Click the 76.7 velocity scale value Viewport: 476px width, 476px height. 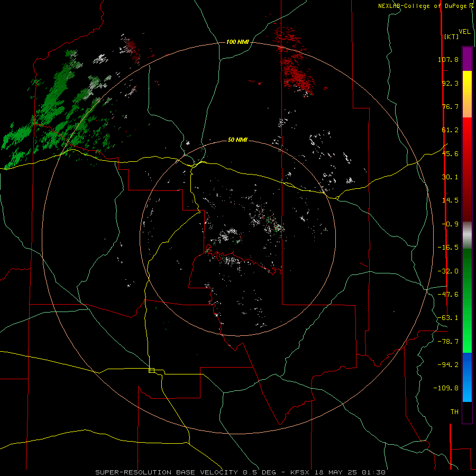(450, 106)
